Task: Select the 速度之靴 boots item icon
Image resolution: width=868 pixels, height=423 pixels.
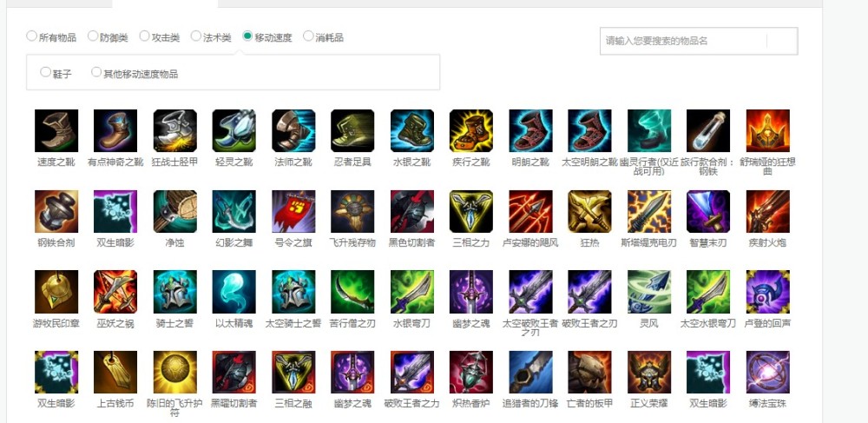Action: (56, 130)
